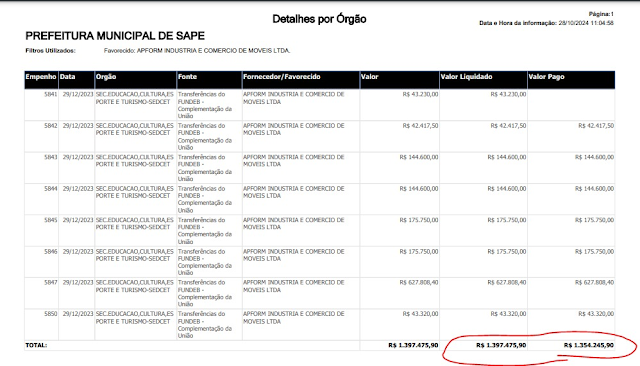This screenshot has width=640, height=366.
Task: Click Valor Pago R$ 144.600,00 in row 5844
Action: point(594,189)
